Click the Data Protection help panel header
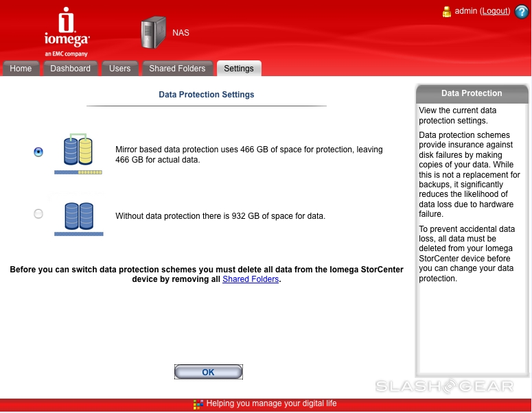This screenshot has width=532, height=413. pyautogui.click(x=472, y=93)
